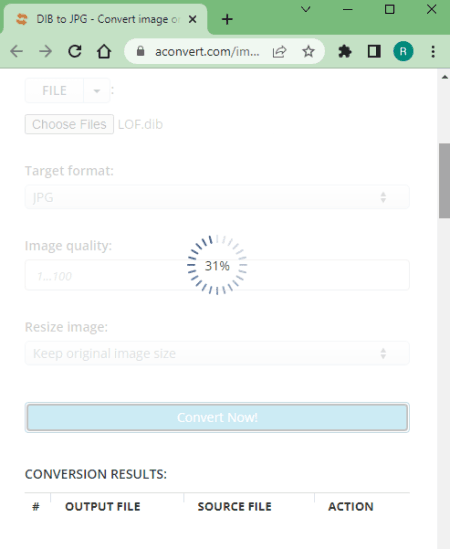Open the profile avatar R

403,51
